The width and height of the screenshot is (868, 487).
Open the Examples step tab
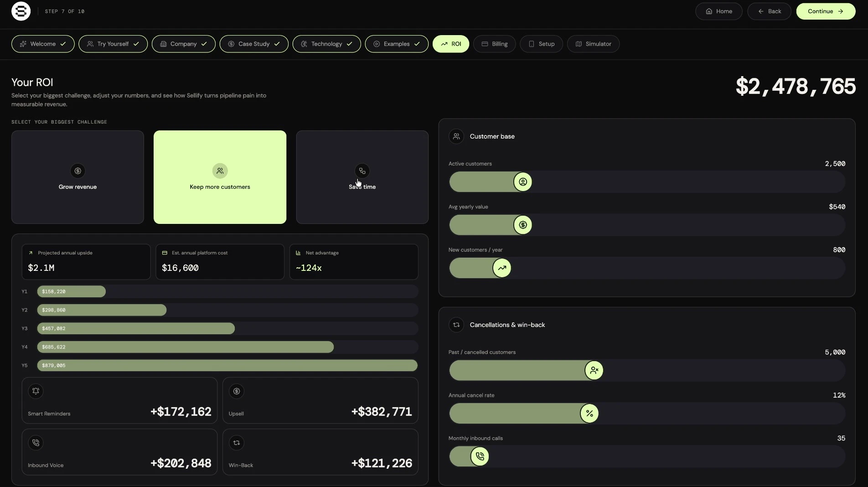click(x=397, y=44)
